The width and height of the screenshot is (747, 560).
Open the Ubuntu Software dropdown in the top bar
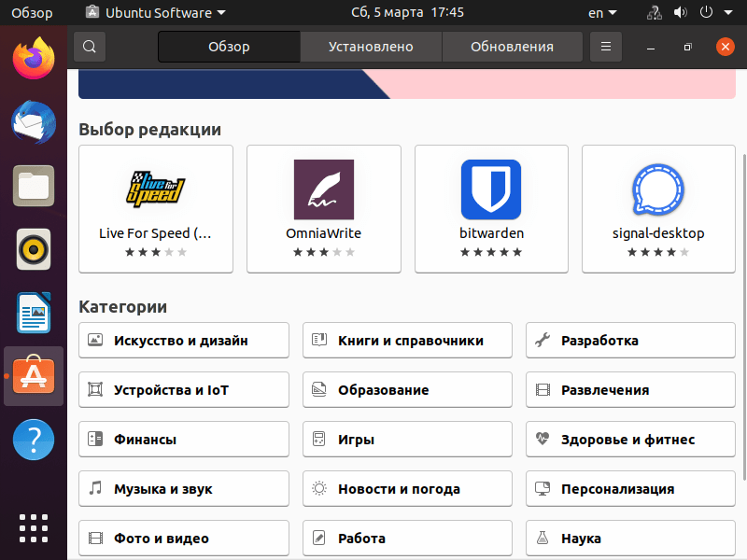(152, 13)
